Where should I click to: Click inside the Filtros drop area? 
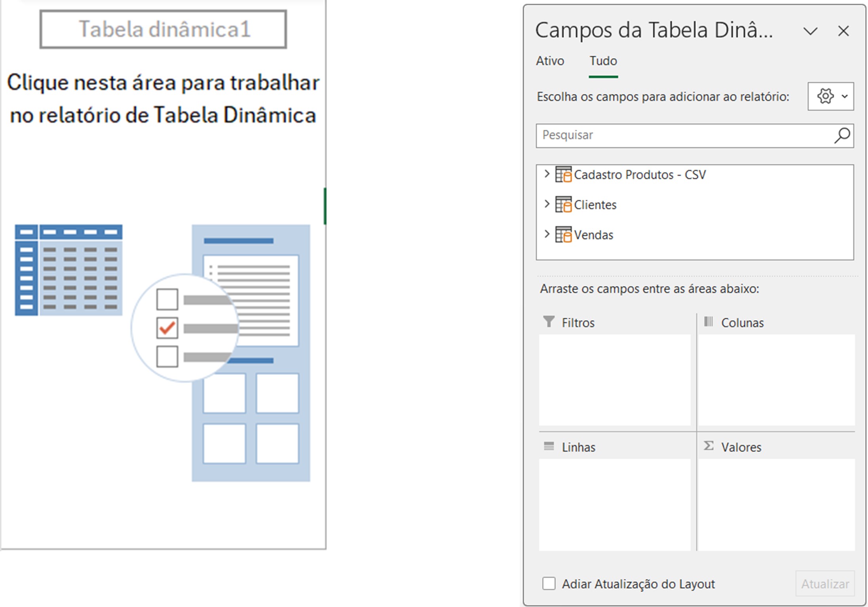(x=615, y=380)
